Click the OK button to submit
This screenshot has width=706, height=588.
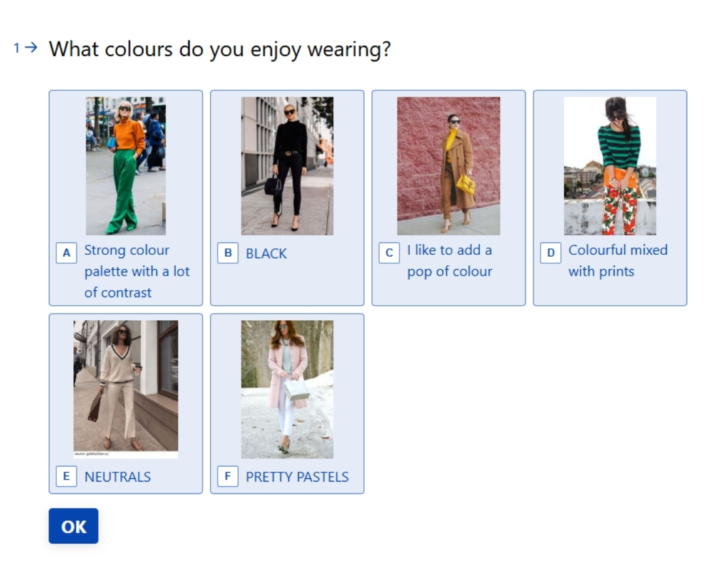(73, 526)
